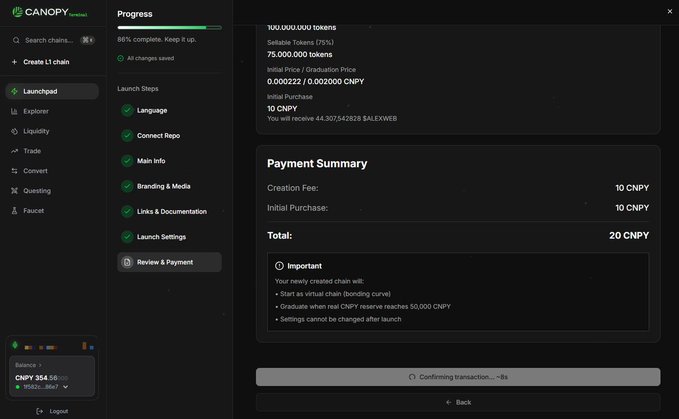Click the Language step checkmark icon
Viewport: 679px width, 419px height.
click(x=127, y=110)
